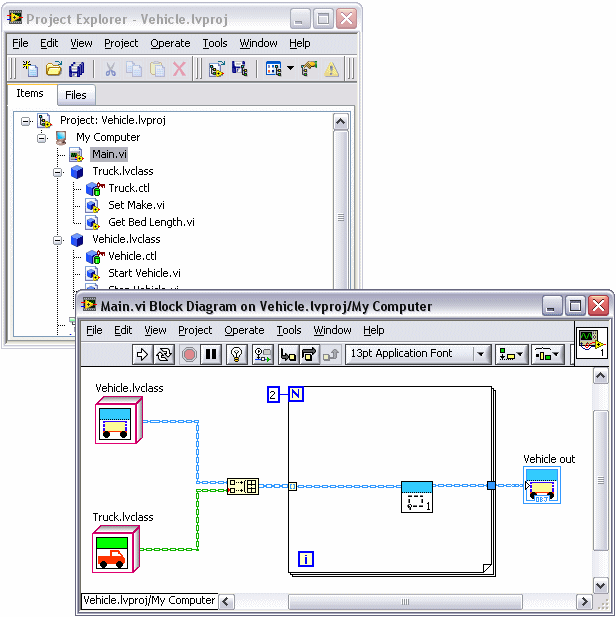Click scroll right arrow in Main.vi diagram
616x617 pixels.
click(584, 602)
